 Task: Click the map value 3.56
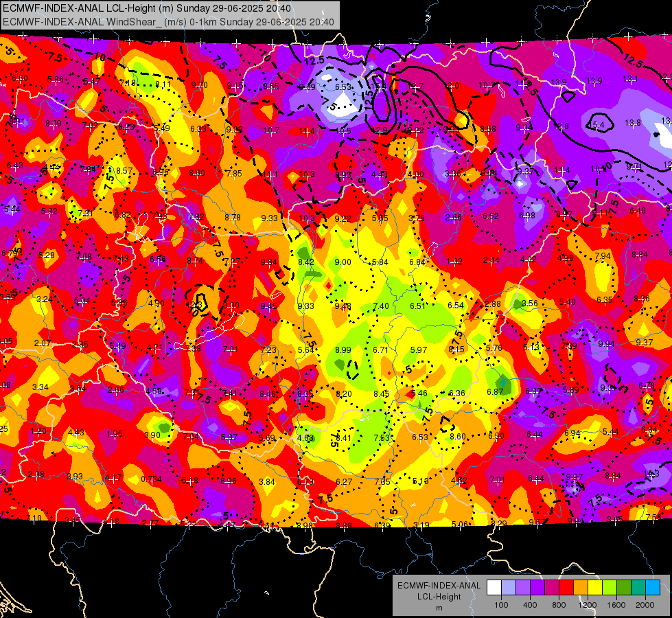530,304
